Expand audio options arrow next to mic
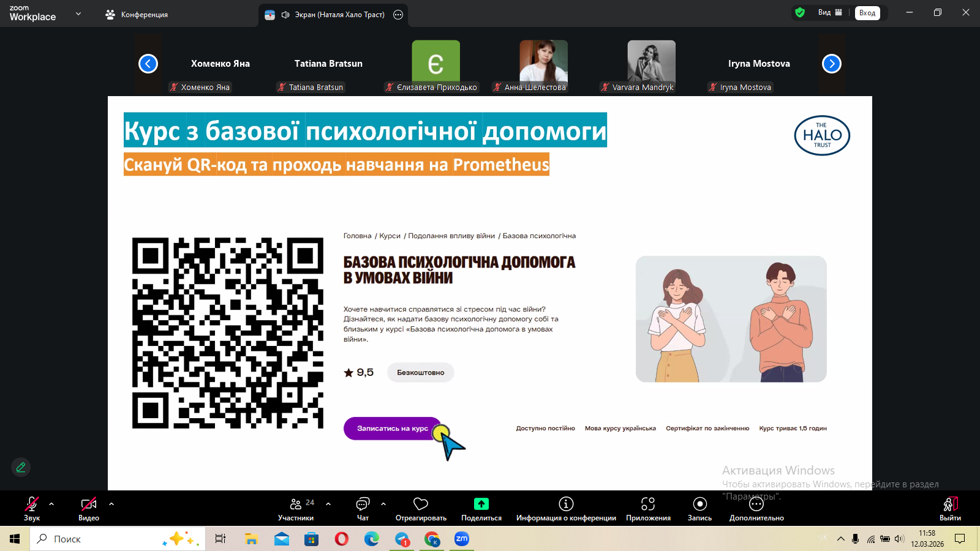Screen dimensions: 980x551 [x=51, y=504]
